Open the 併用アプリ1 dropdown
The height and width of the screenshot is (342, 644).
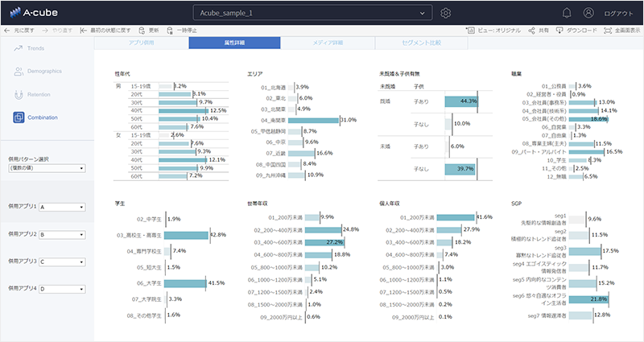click(x=62, y=208)
